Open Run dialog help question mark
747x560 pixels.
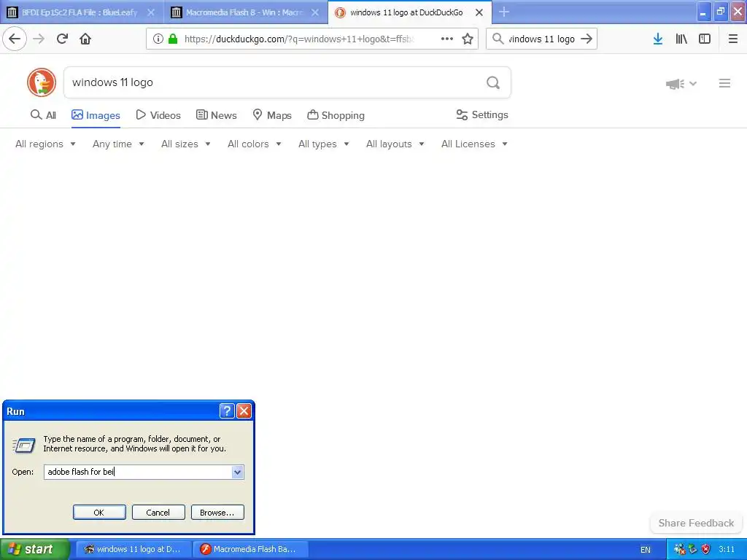(228, 411)
